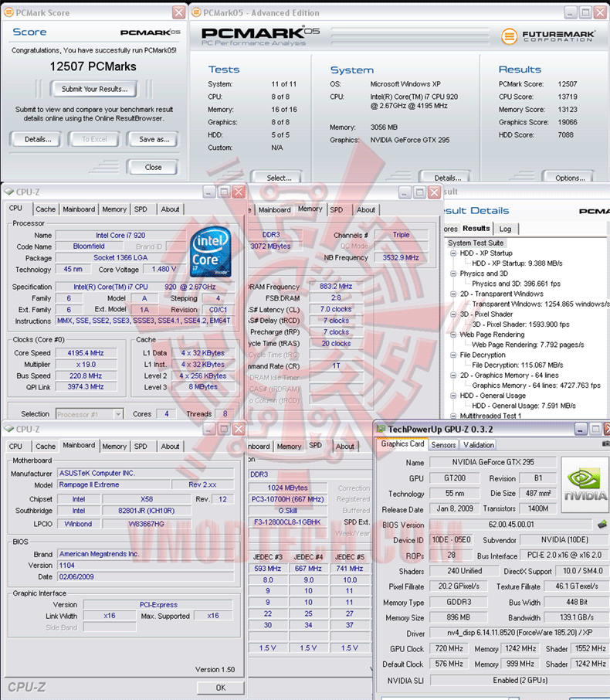Screen dimensions: 610x700
Task: Switch to the Sensors tab in GPU-Z
Action: (x=443, y=444)
